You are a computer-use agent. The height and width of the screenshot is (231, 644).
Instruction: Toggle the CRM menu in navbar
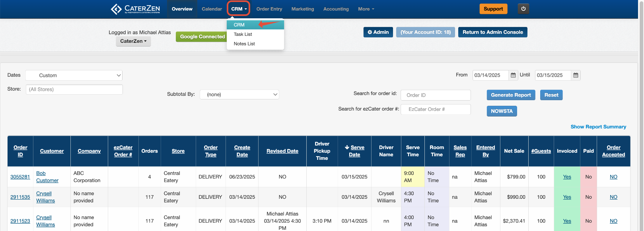239,9
